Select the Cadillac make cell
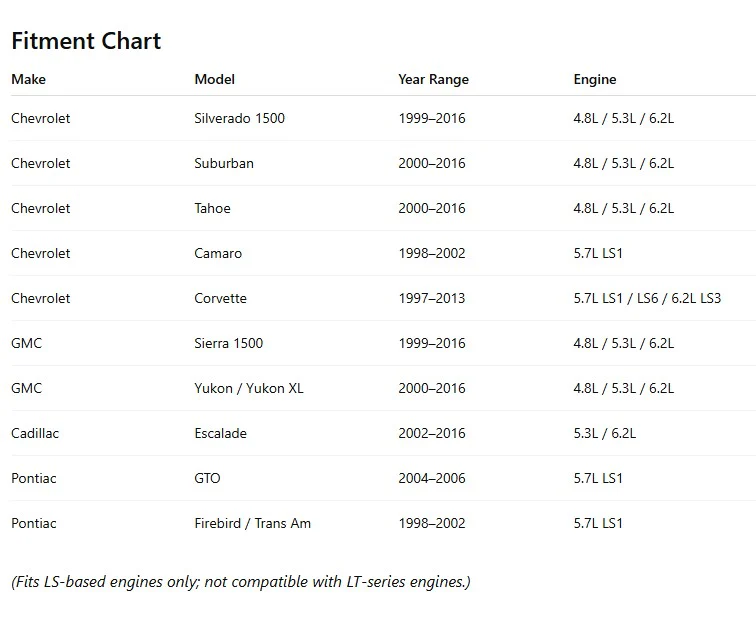 (35, 433)
